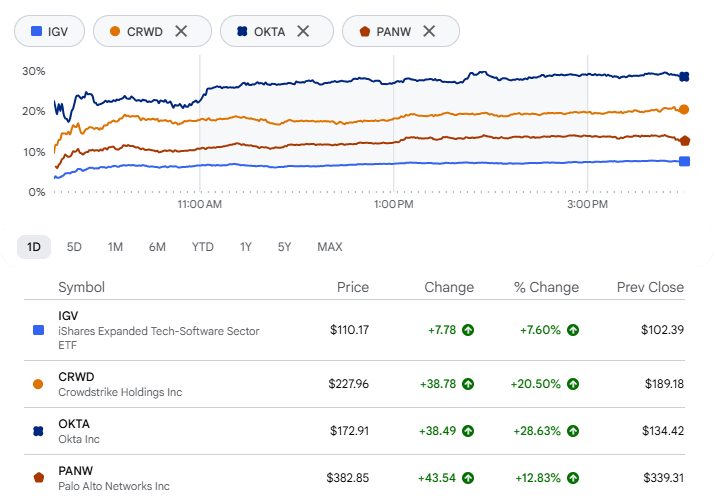Click the up arrow next to +43.54
The width and height of the screenshot is (715, 501).
pyautogui.click(x=468, y=478)
